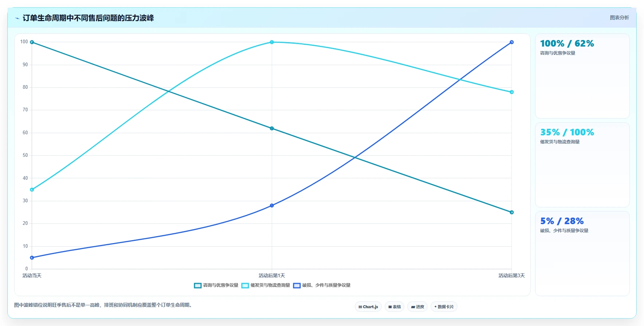Click the 活动后第3天 x-axis label

click(x=511, y=275)
